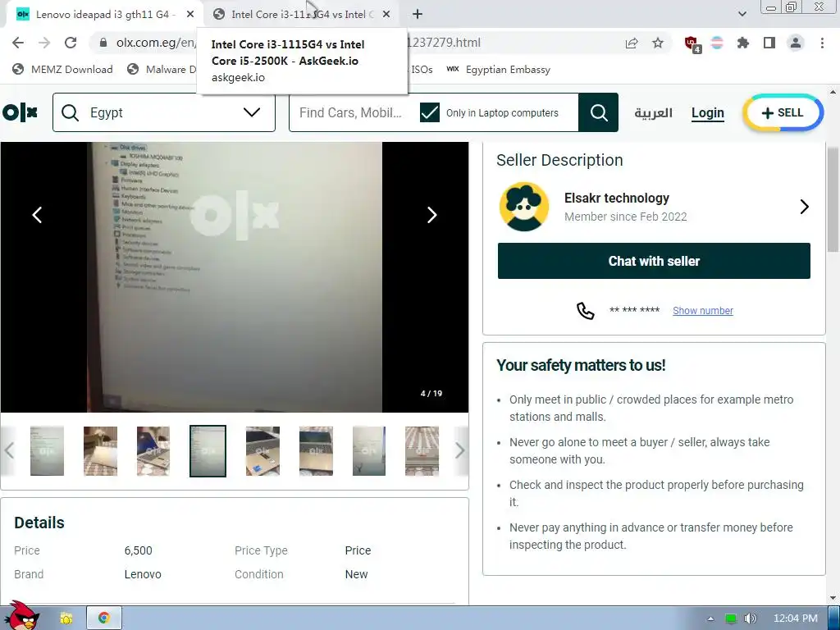Open the extensions puzzle menu
Screen dimensions: 840x630
click(742, 43)
